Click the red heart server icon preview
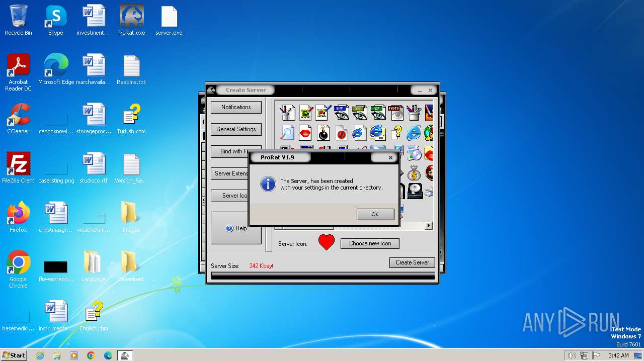Screen dimensions: 644x362 327,243
